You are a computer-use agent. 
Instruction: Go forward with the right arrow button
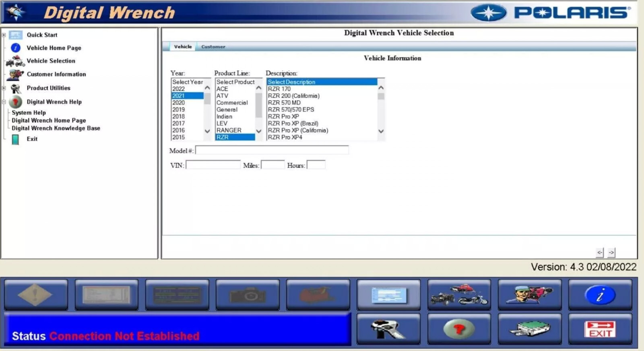(611, 252)
